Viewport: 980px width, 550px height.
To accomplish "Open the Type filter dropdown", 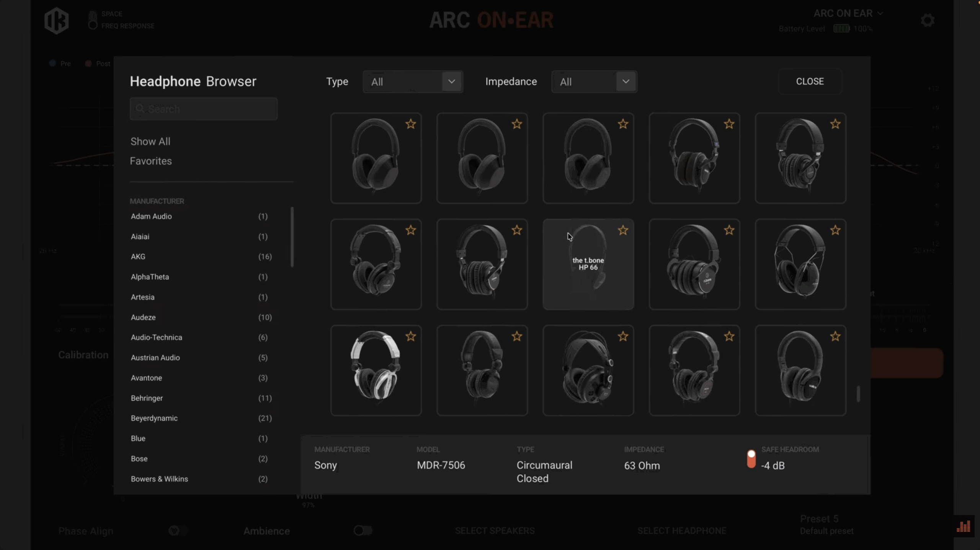I will click(413, 82).
